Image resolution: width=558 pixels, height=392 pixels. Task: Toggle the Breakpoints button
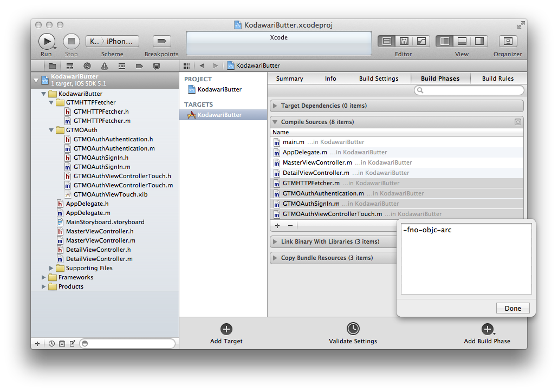(162, 41)
